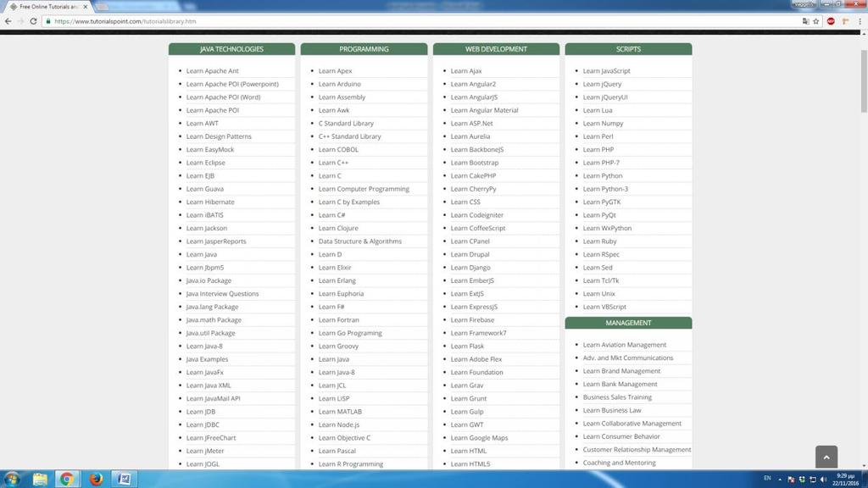The height and width of the screenshot is (488, 868).
Task: Open Learn JavaMail API link
Action: [213, 398]
